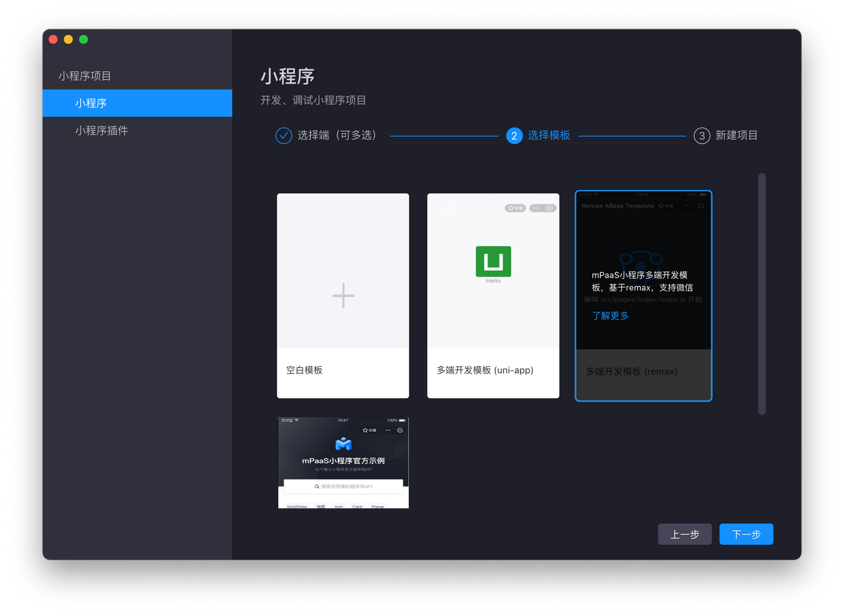
Task: Click the step 2 number circle
Action: pyautogui.click(x=514, y=136)
